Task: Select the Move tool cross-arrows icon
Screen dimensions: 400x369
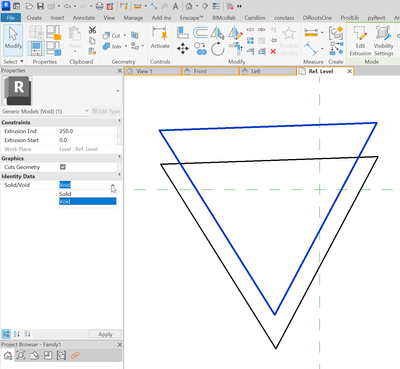Action: [x=183, y=49]
